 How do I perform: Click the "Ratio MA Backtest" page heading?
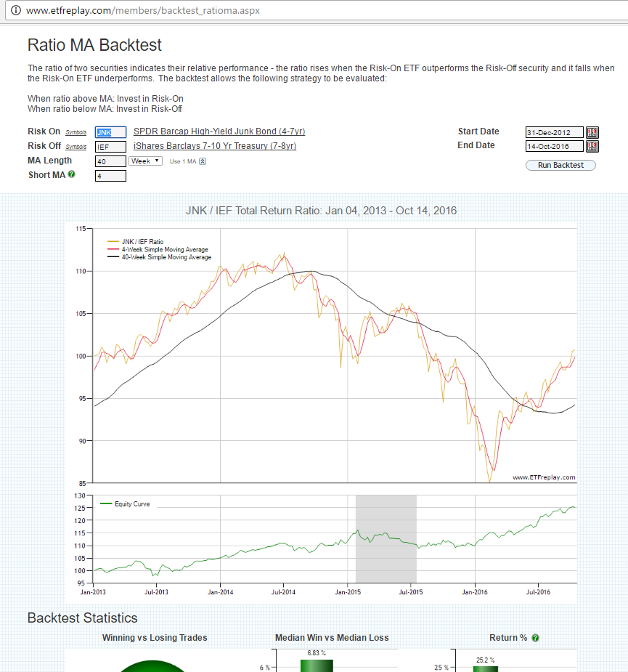click(94, 45)
